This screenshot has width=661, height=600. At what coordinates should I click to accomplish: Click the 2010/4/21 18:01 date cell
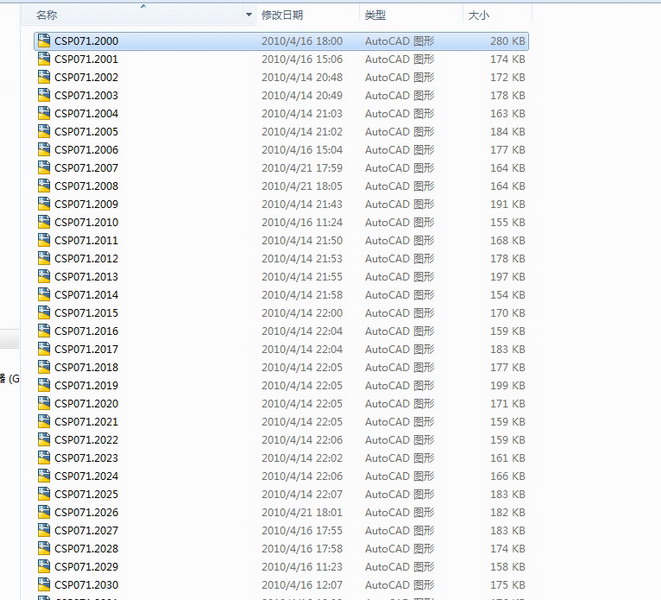(302, 512)
